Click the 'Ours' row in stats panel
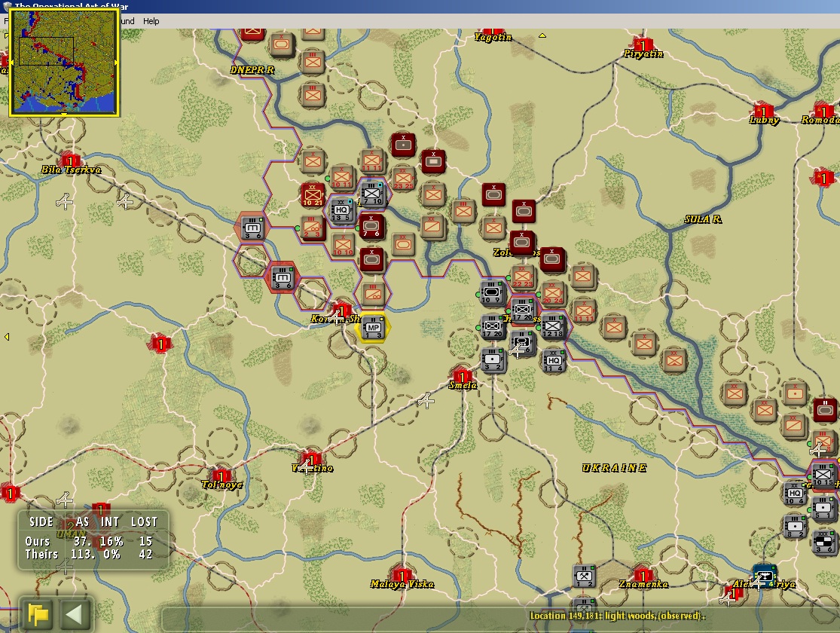 point(90,541)
